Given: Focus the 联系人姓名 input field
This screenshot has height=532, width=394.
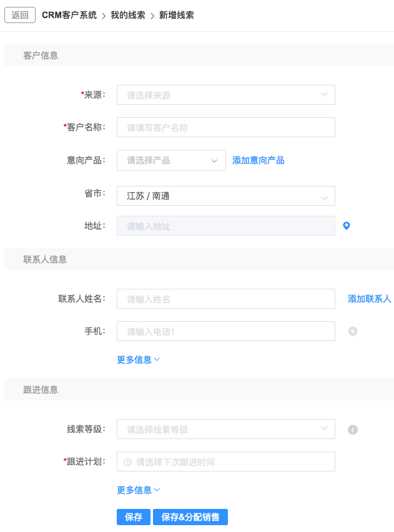Looking at the screenshot, I should point(226,299).
